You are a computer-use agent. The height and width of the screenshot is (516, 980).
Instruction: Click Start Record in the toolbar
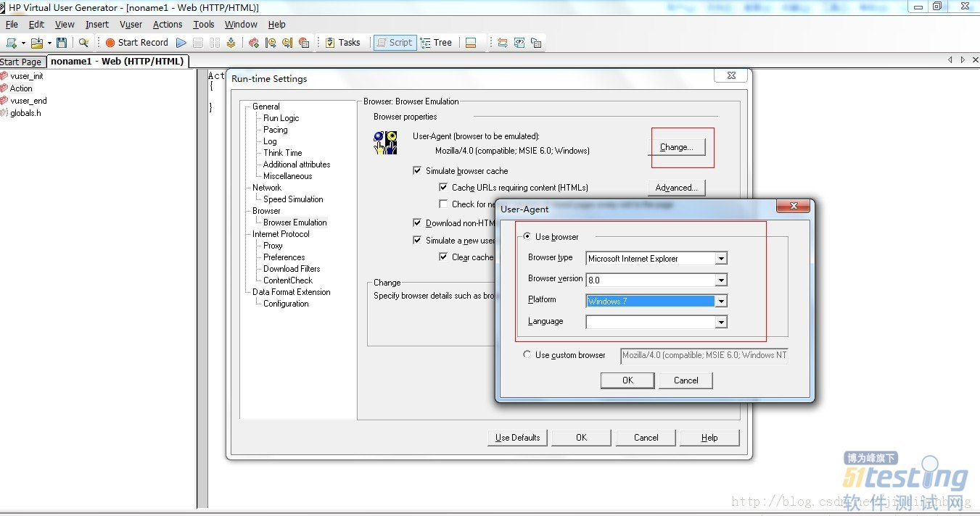[136, 43]
